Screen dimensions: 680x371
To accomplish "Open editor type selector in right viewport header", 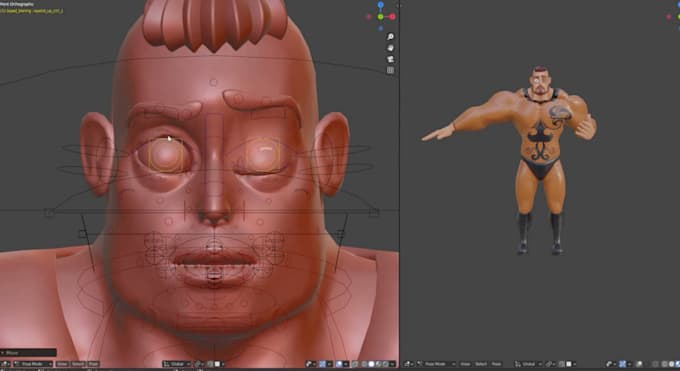I will coord(408,364).
